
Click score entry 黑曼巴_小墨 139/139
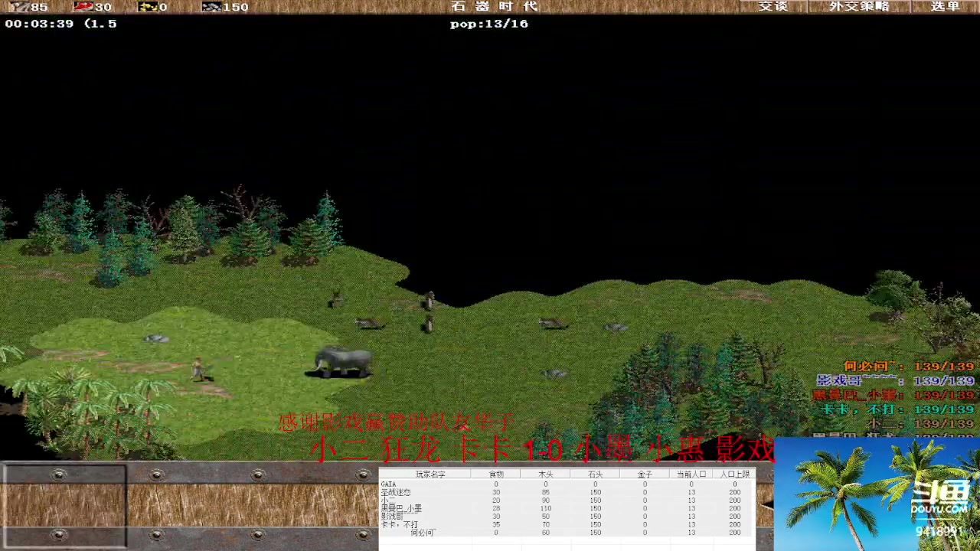coord(893,395)
